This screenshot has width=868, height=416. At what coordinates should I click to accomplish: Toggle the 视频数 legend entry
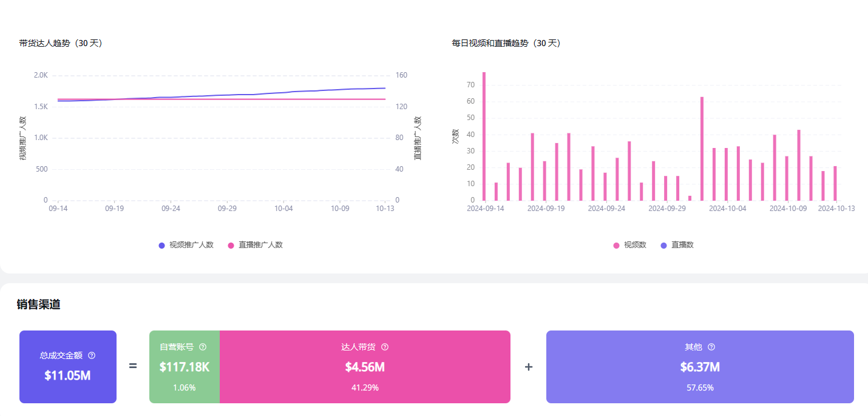[629, 245]
